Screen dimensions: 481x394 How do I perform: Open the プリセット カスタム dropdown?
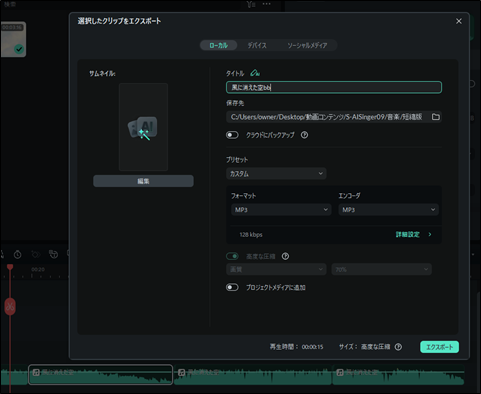pos(276,173)
